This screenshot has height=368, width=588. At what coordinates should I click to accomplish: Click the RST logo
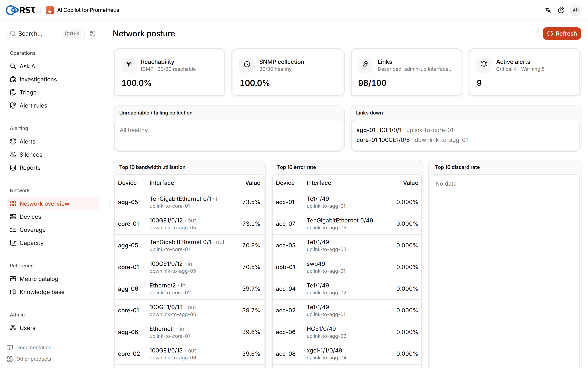(20, 10)
